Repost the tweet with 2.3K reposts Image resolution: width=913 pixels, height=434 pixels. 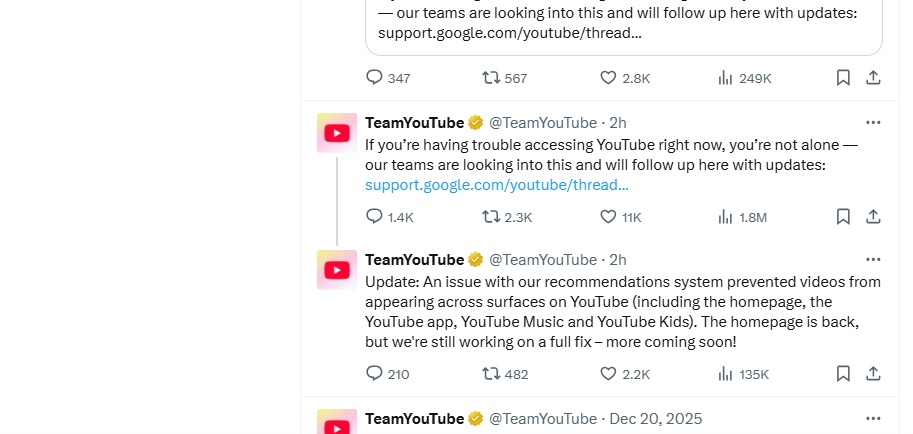point(491,216)
